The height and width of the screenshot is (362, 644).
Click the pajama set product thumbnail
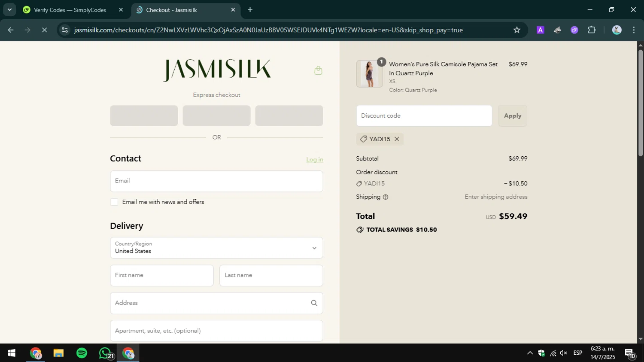(369, 74)
